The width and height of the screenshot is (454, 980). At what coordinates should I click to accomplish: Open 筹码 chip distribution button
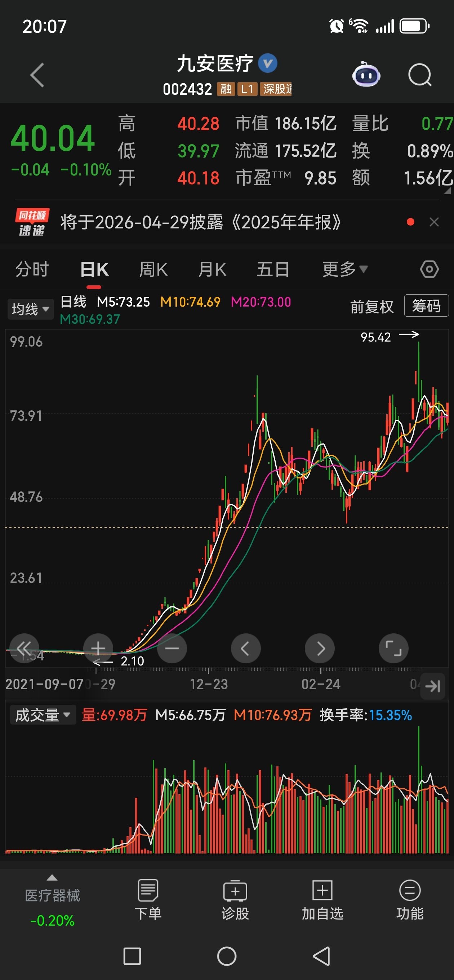pyautogui.click(x=426, y=306)
